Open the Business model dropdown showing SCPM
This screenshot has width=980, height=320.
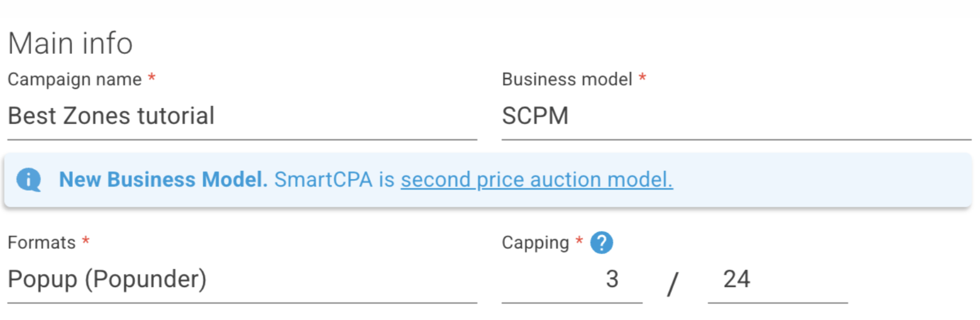(736, 116)
